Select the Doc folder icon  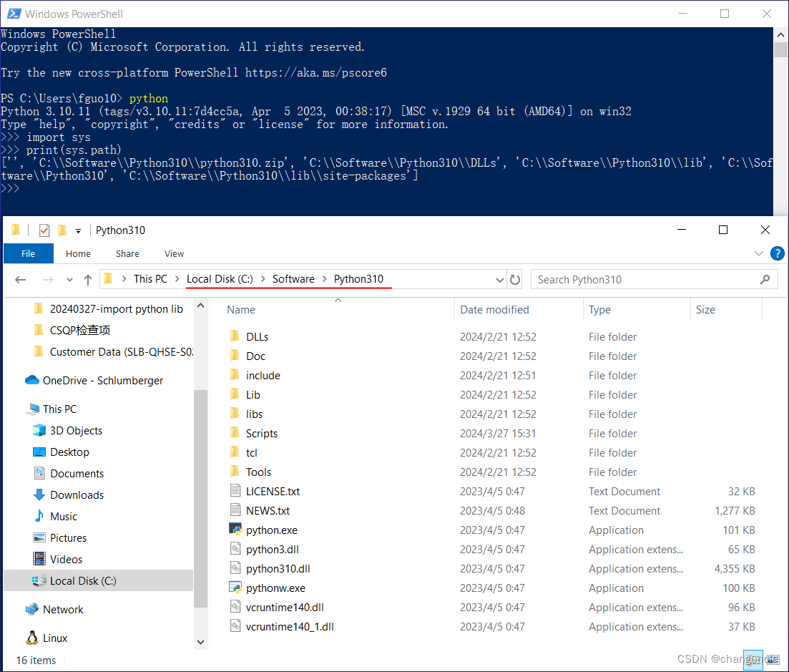coord(235,356)
